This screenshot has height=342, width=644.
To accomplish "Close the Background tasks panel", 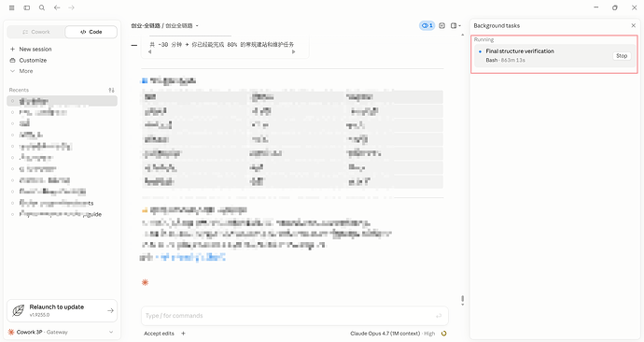I will (634, 25).
